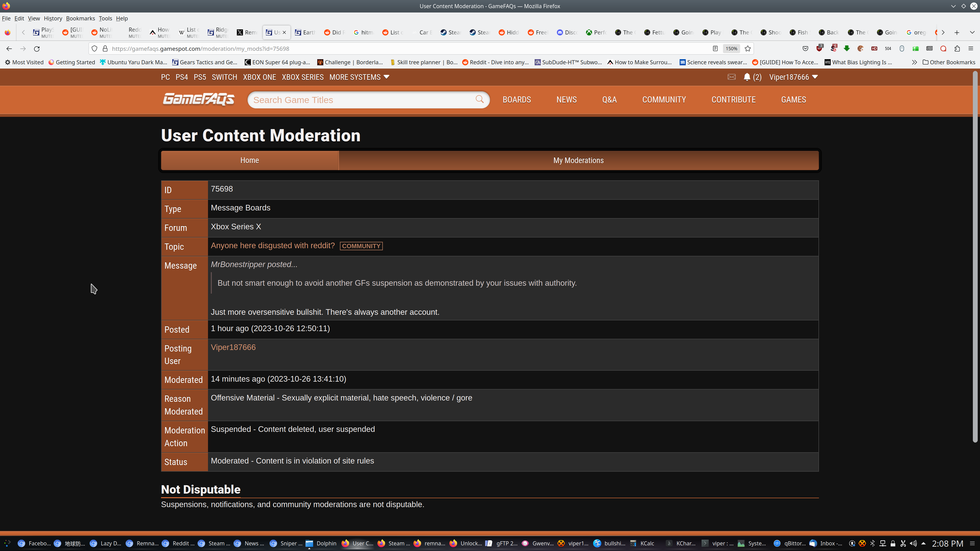
Task: Click the 150% zoom level indicator
Action: coord(731,49)
